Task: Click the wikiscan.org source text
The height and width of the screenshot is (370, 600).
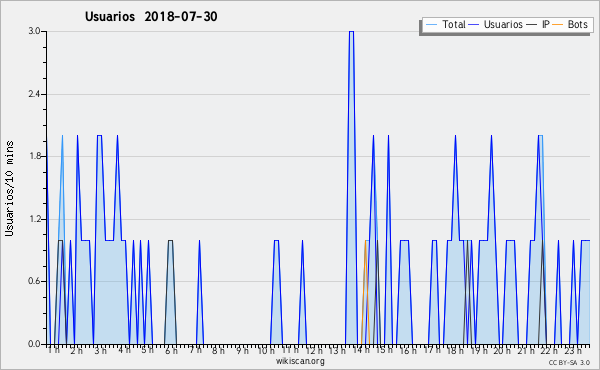Action: pos(300,361)
